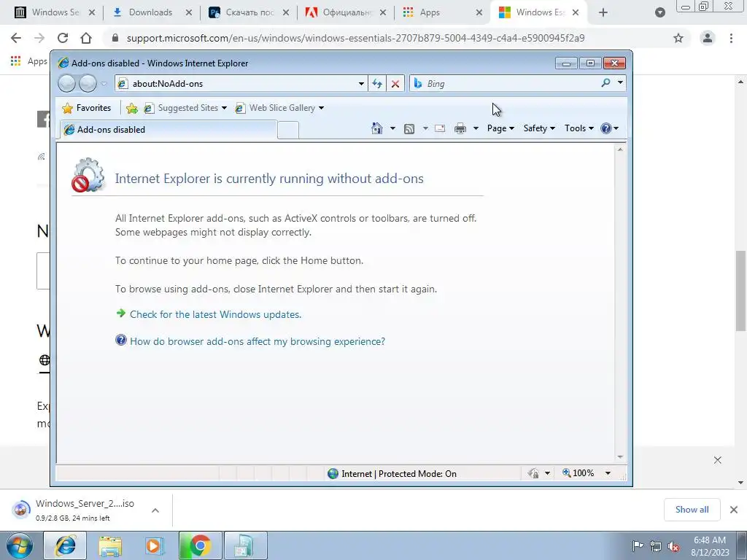
Task: Open the Page menu
Action: (x=500, y=128)
